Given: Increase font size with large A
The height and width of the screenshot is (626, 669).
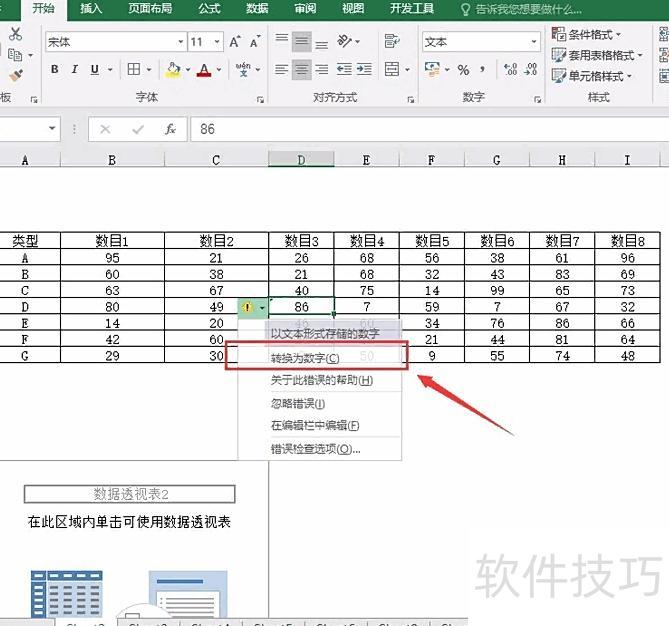Looking at the screenshot, I should pyautogui.click(x=235, y=42).
